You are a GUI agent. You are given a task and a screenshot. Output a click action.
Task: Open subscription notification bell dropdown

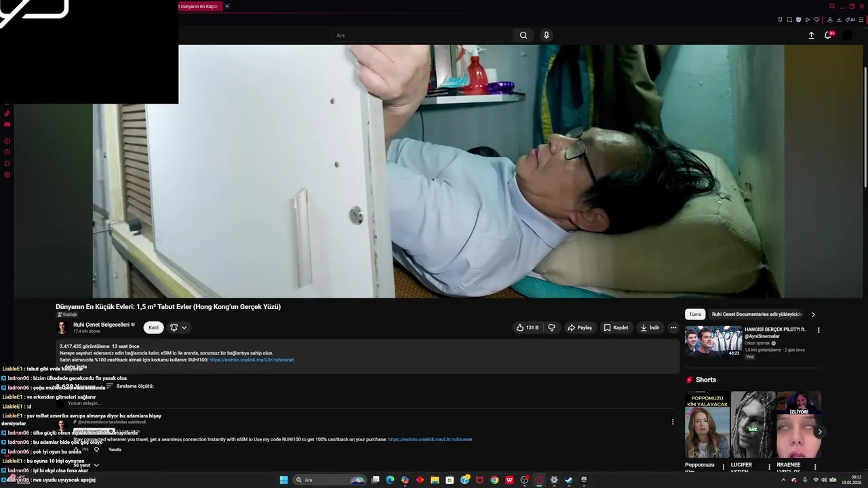click(178, 327)
